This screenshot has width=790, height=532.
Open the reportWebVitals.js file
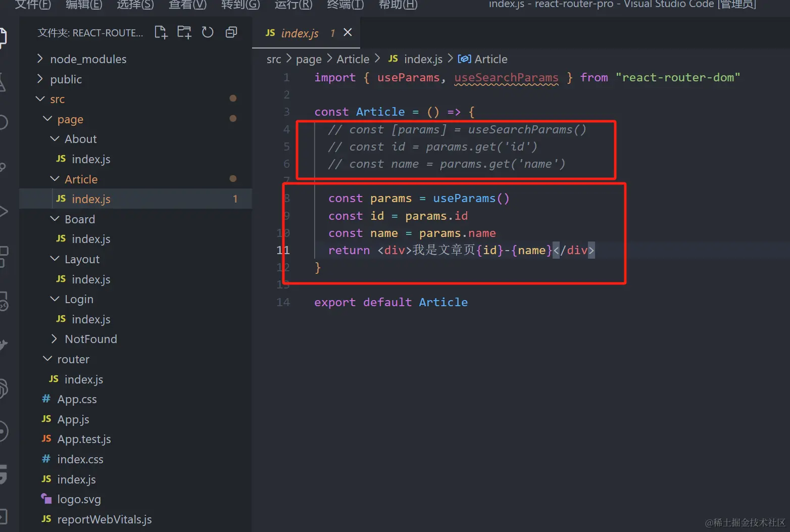tap(135, 519)
